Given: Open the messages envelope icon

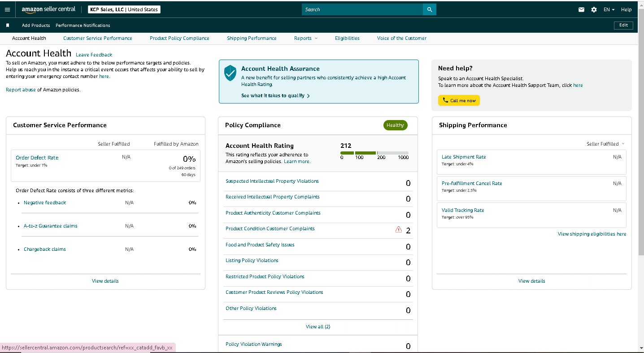Looking at the screenshot, I should click(582, 9).
